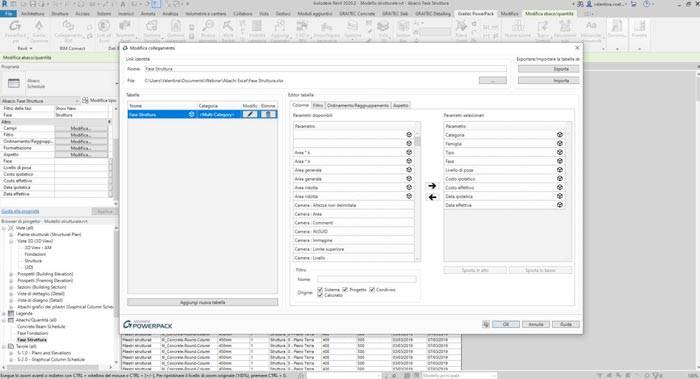Remove parameter with left arrow
Viewport: 700px width, 379px height.
click(x=432, y=197)
